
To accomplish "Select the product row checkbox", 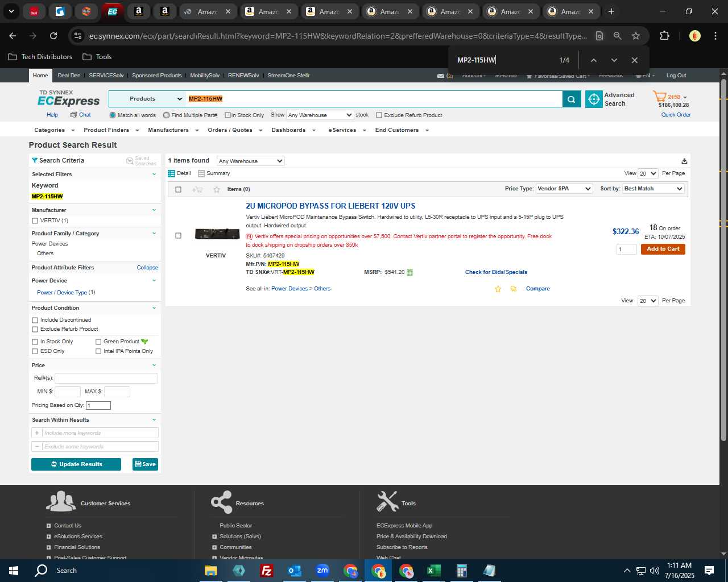I will point(178,236).
